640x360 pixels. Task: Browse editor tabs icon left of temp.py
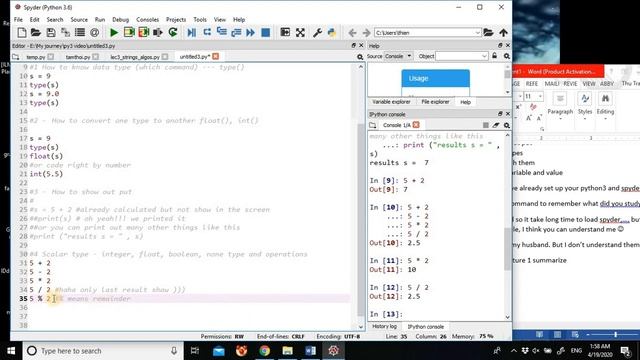point(16,57)
